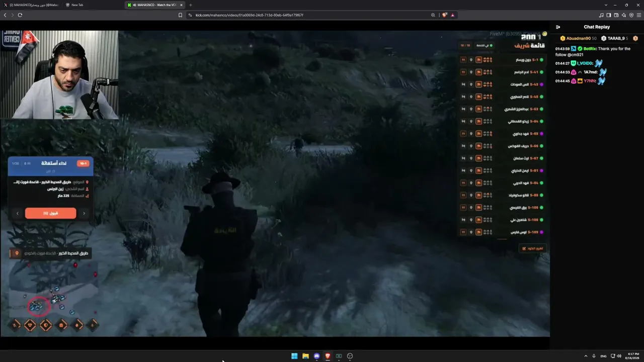Select the S-63 sheriff list row name

pyautogui.click(x=516, y=109)
